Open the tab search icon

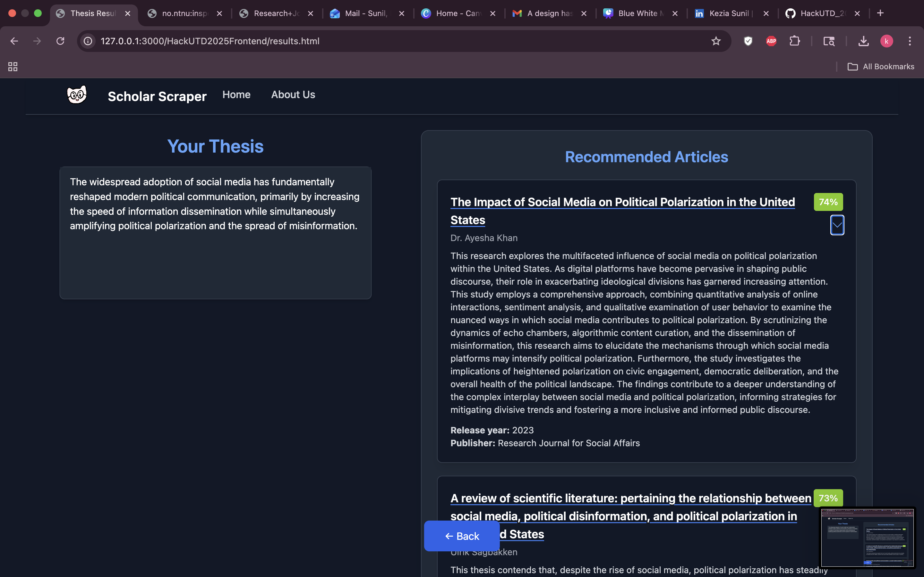(x=828, y=41)
